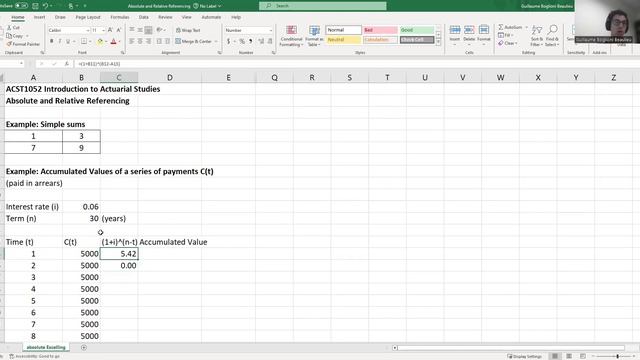
Task: Apply the red Font Color
Action: point(113,41)
